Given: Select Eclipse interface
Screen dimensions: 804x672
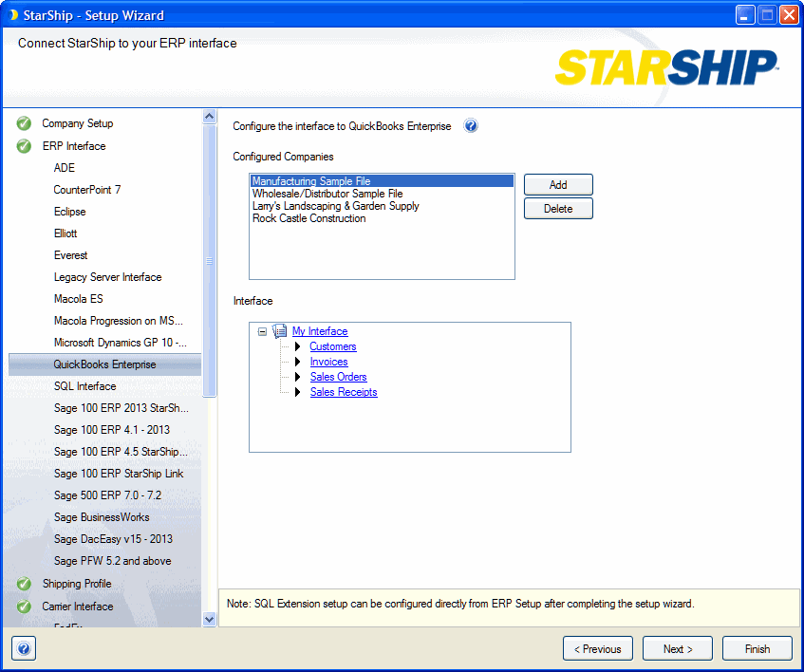Looking at the screenshot, I should point(69,212).
